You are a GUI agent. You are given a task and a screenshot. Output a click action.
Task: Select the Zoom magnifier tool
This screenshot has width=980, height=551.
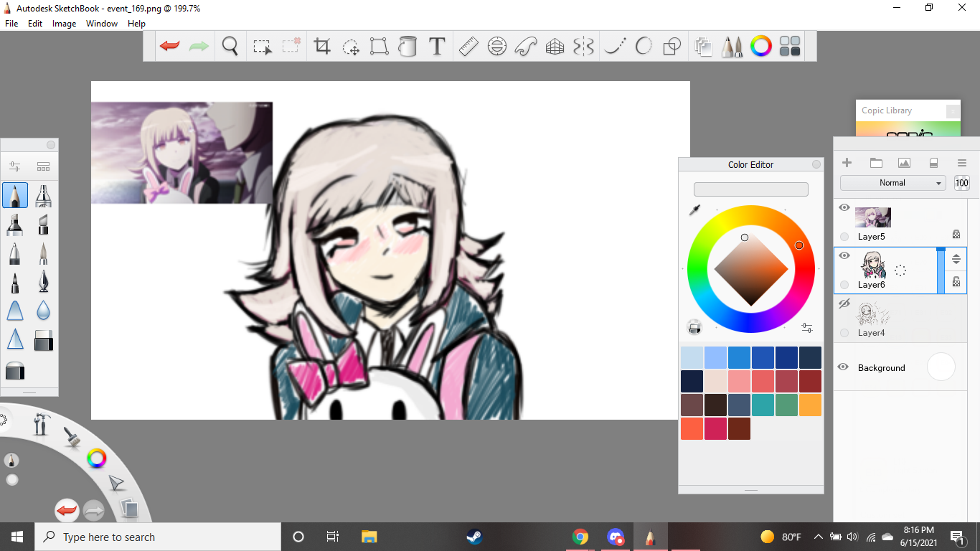point(230,47)
